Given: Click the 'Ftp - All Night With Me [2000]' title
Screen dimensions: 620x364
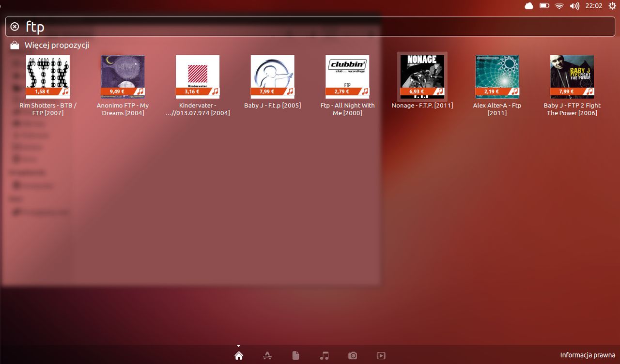Looking at the screenshot, I should point(347,109).
